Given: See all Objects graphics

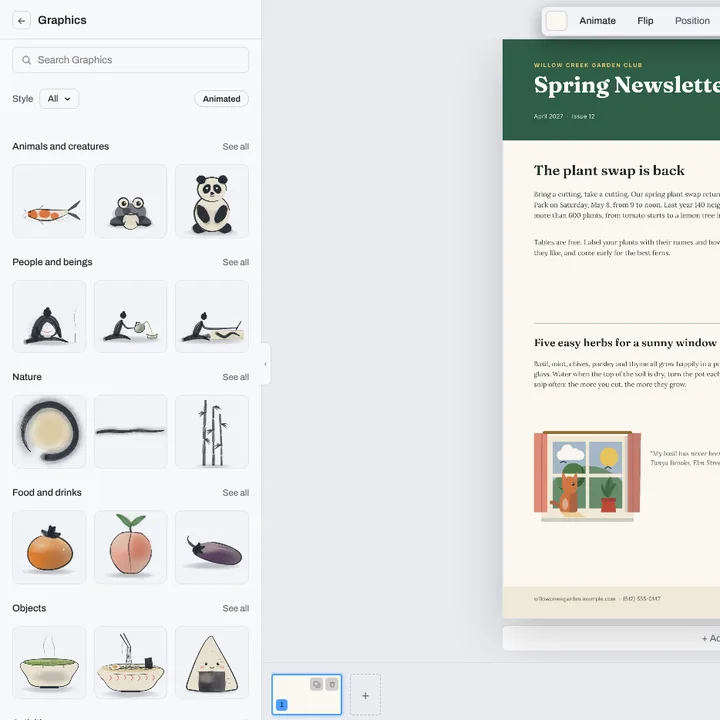Looking at the screenshot, I should (x=236, y=608).
